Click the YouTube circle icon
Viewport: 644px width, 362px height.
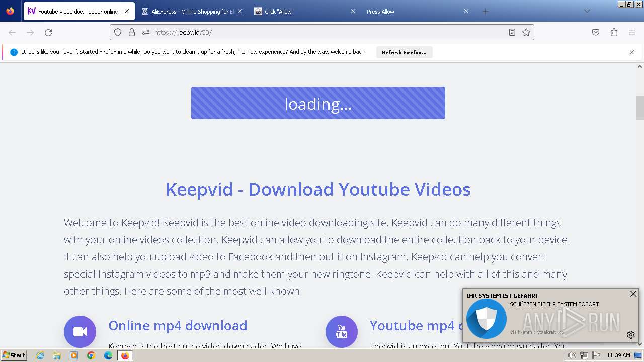point(342,332)
